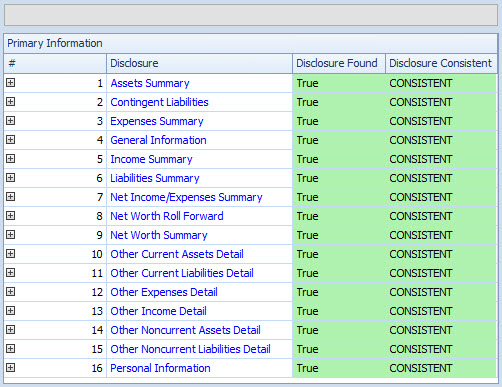
Task: Sort by the Disclosure Consistent column header
Action: point(441,63)
